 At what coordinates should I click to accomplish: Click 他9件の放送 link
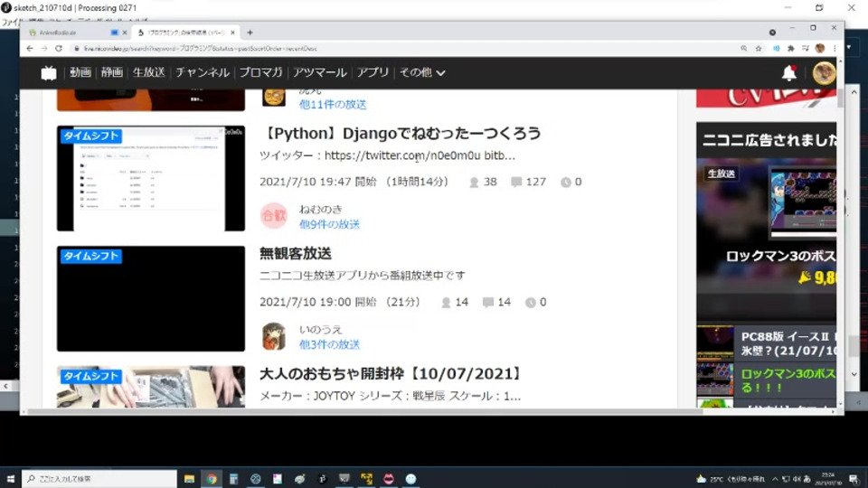click(329, 225)
